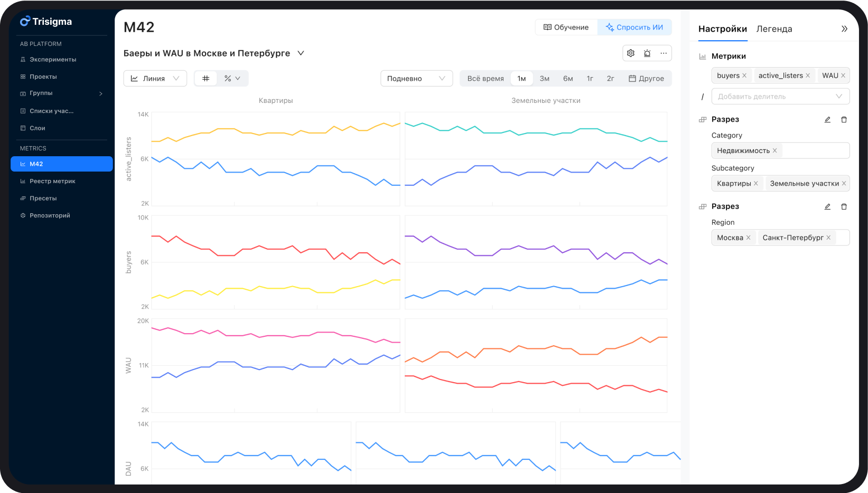Edit the Category breakdown with pencil icon
Image resolution: width=868 pixels, height=493 pixels.
pyautogui.click(x=827, y=120)
